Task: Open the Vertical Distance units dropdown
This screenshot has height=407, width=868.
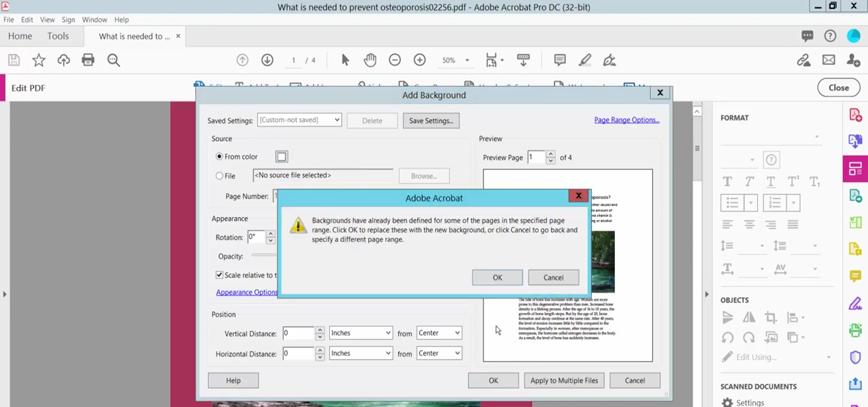Action: tap(361, 333)
